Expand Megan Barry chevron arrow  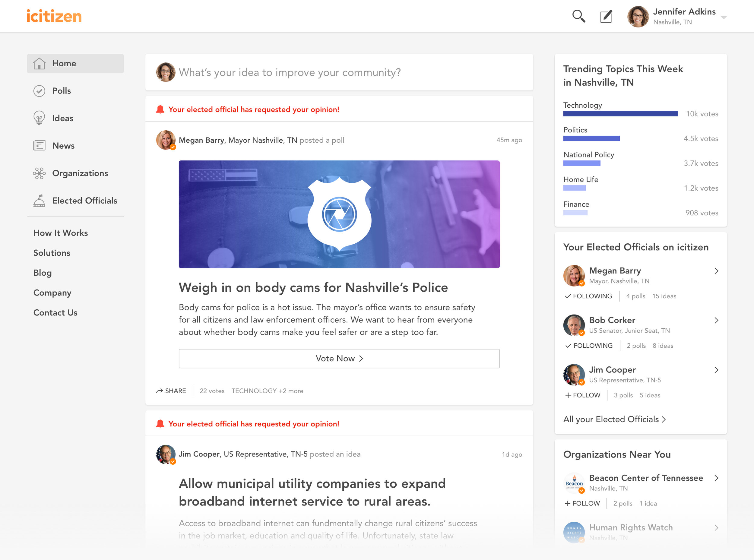(716, 271)
